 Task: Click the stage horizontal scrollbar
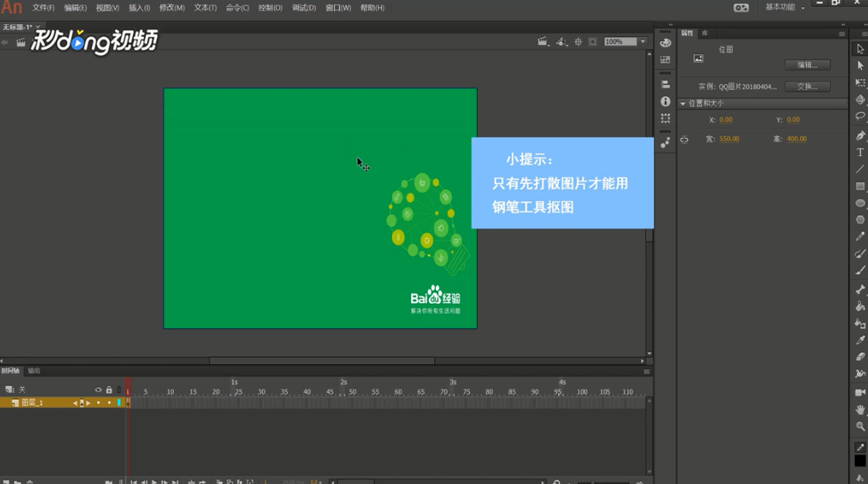[322, 361]
